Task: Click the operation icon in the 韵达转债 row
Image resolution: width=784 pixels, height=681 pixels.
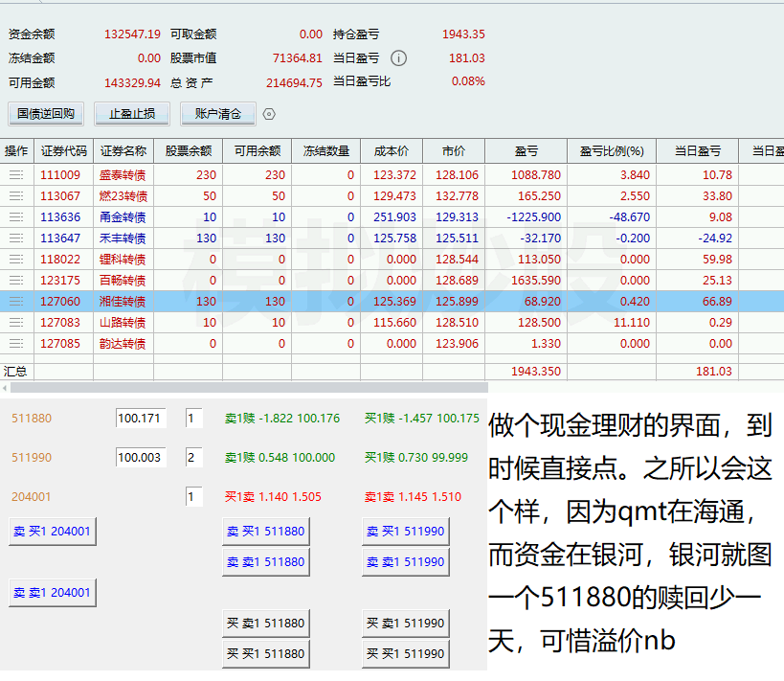Action: (x=16, y=344)
